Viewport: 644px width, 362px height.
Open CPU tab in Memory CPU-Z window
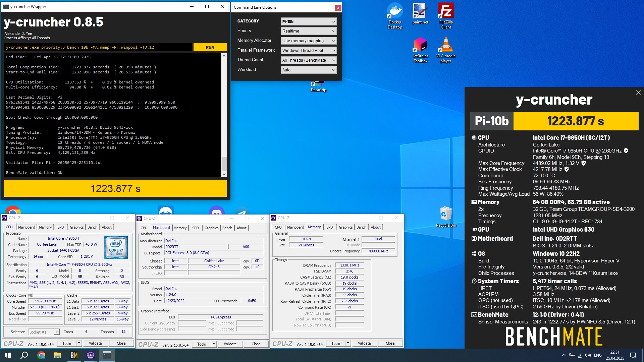[x=278, y=227]
